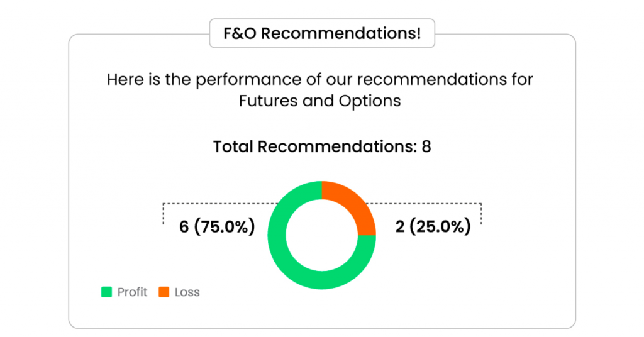Click the number 8 in total recommendations
The height and width of the screenshot is (337, 644).
pos(426,146)
